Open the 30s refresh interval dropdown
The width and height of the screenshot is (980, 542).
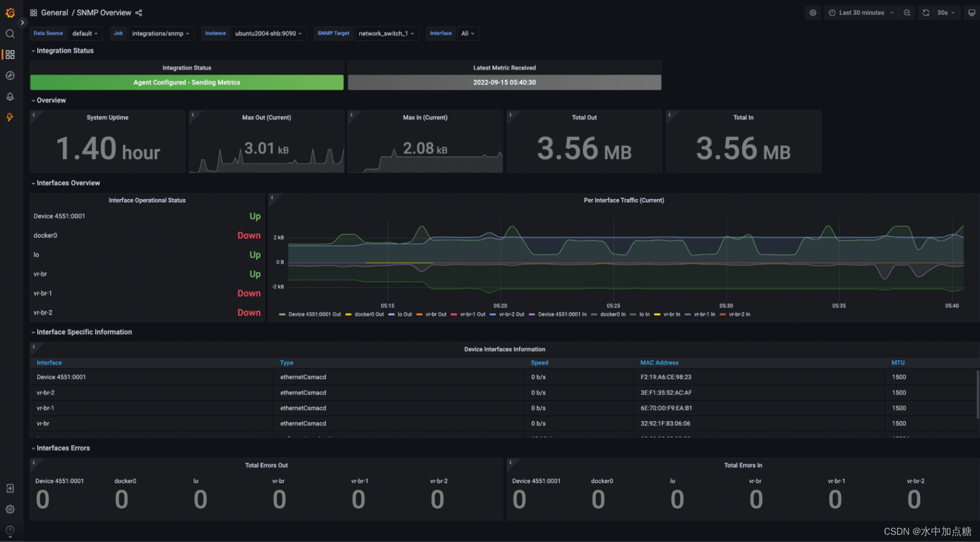(946, 13)
